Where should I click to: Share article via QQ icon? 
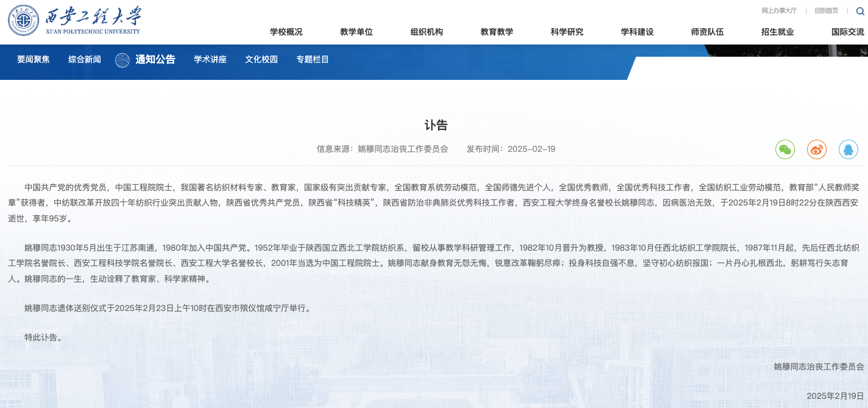pos(849,149)
